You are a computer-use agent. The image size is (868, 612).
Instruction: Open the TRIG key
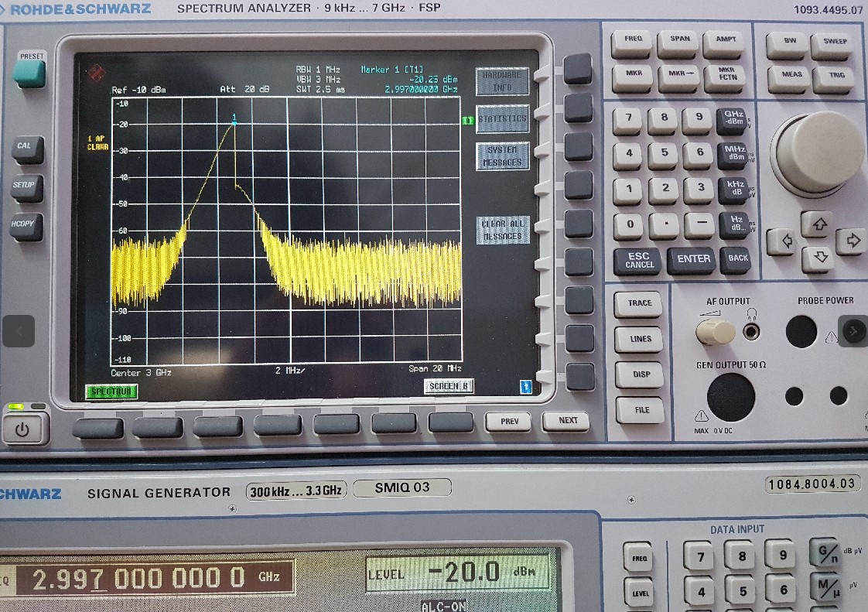tap(835, 80)
